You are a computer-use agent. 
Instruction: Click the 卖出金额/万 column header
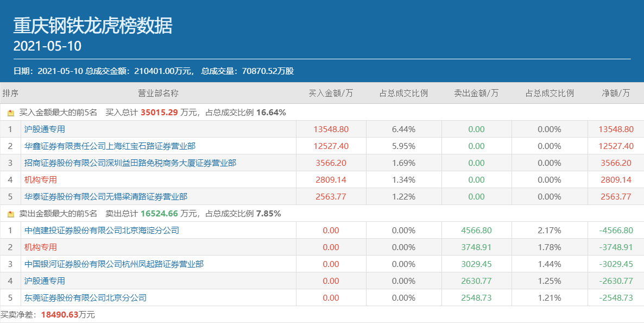(476, 93)
